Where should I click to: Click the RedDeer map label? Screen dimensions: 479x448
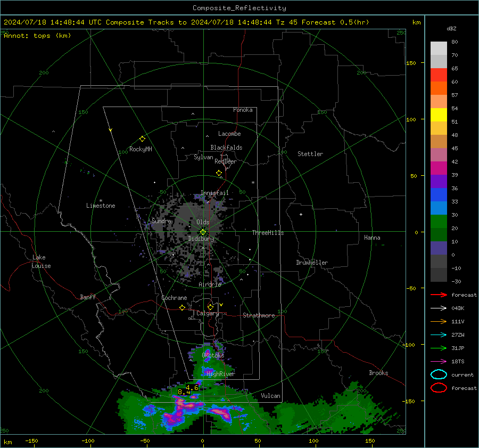tap(226, 161)
